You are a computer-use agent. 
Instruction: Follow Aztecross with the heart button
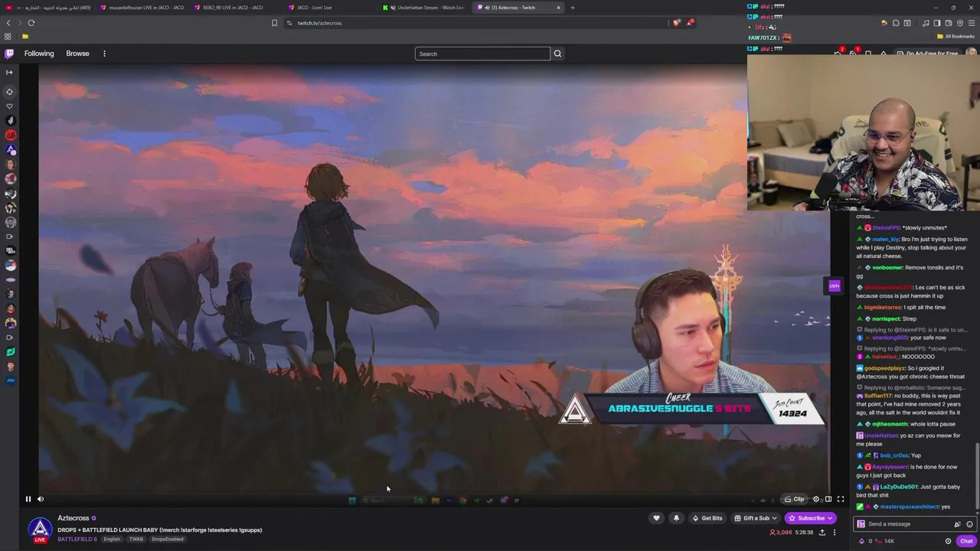point(656,518)
